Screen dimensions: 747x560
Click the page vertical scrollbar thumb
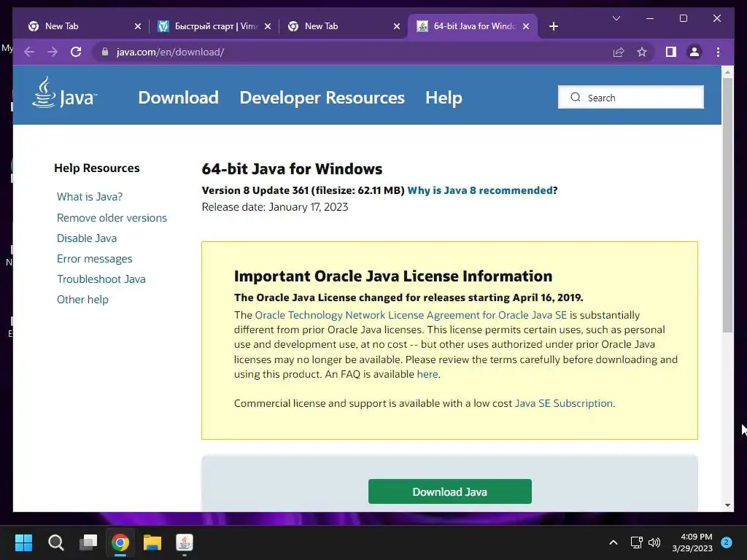coord(727,205)
